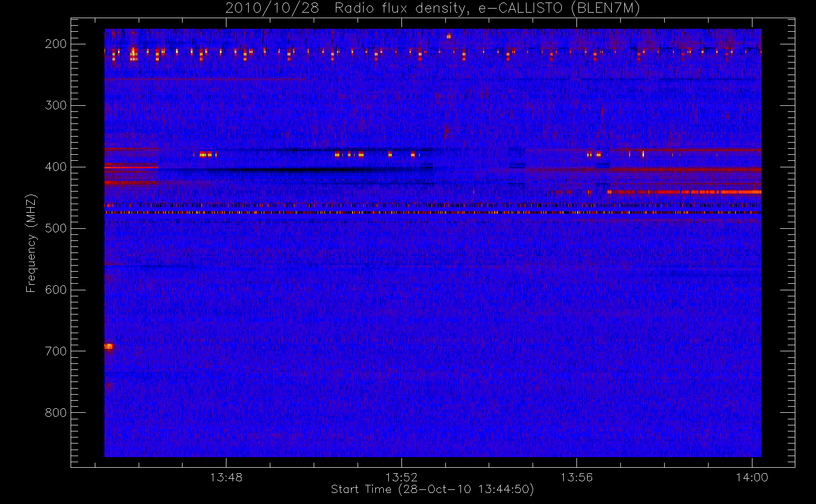
Task: Click the 13:52 time tick label
Action: tap(401, 477)
